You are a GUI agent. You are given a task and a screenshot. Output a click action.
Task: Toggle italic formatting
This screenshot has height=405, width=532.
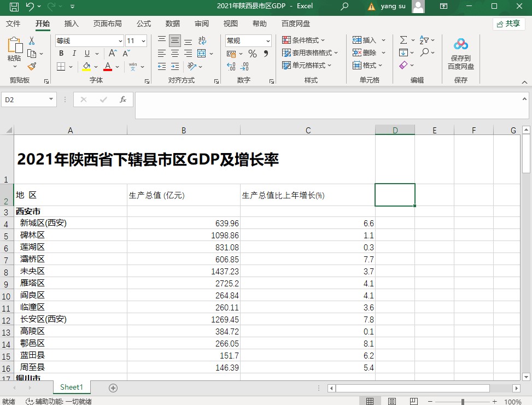coord(74,54)
